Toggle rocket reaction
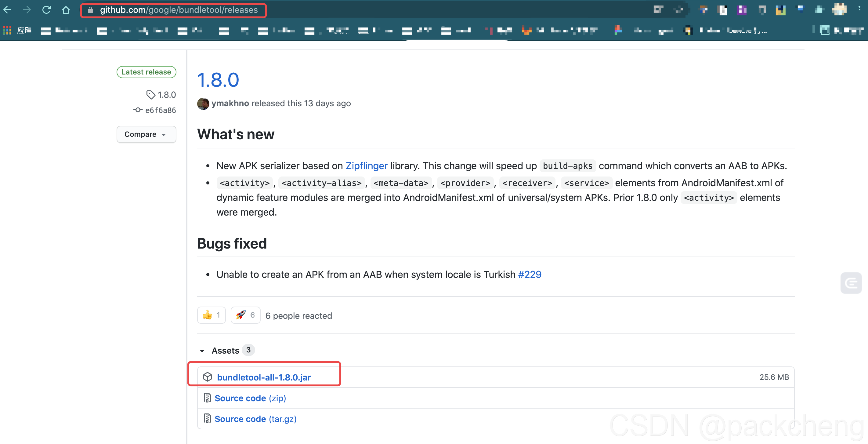Screen dimensions: 868x444 point(245,315)
